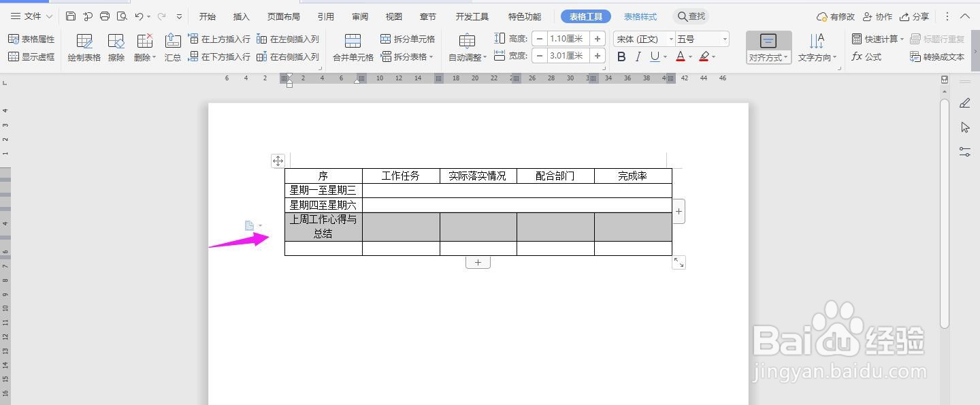Click 合并单元格 merge cells
Image resolution: width=980 pixels, height=405 pixels.
(x=353, y=48)
